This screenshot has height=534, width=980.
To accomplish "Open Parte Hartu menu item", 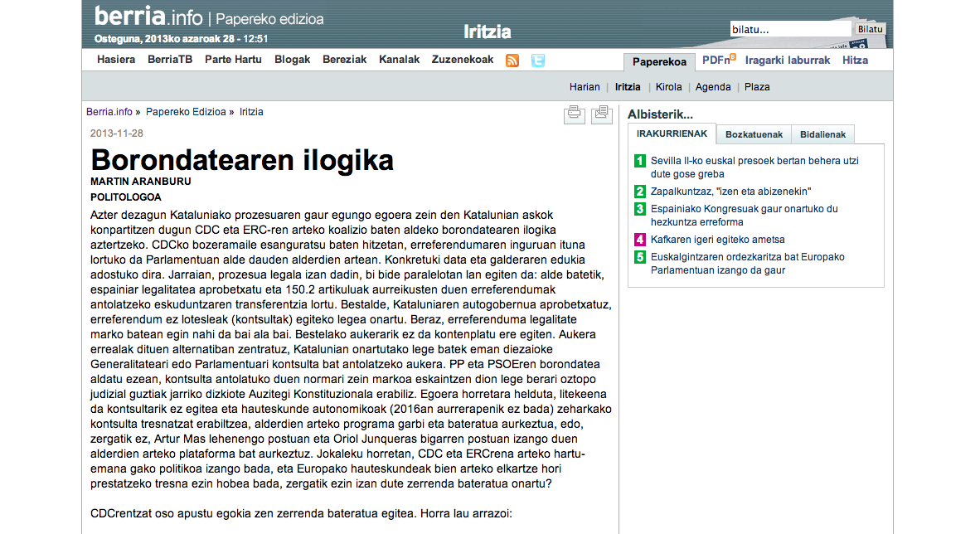I will tap(233, 60).
